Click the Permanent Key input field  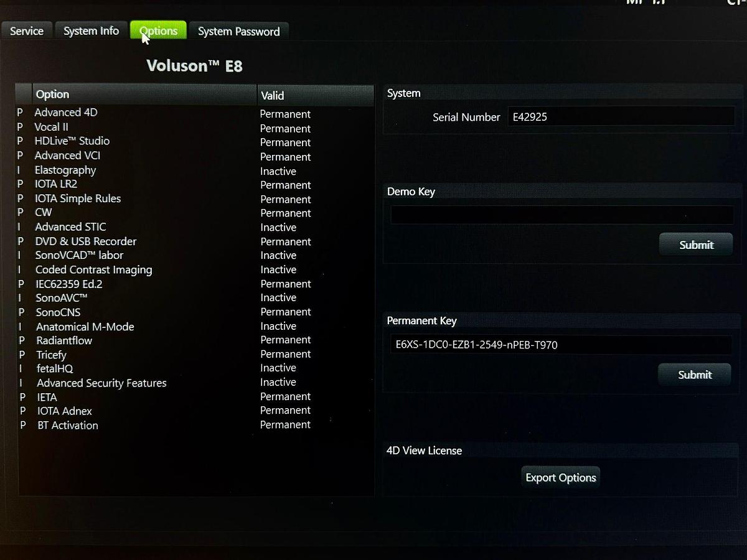point(561,345)
